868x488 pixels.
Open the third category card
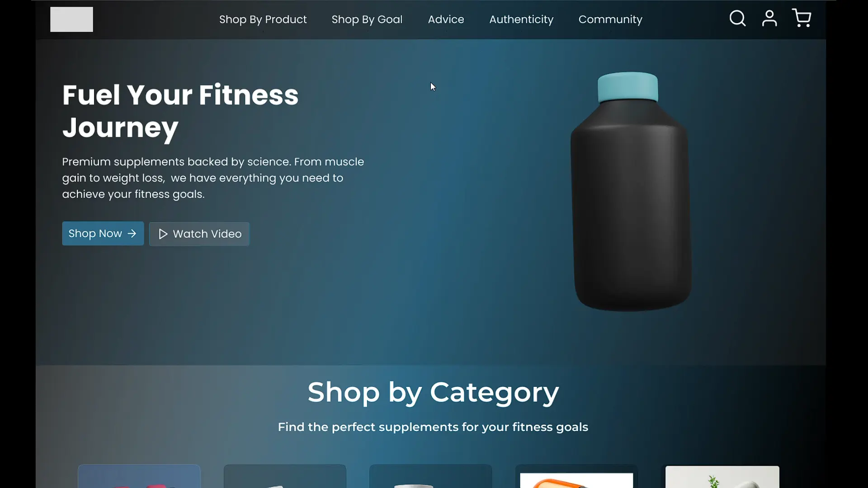pyautogui.click(x=430, y=476)
